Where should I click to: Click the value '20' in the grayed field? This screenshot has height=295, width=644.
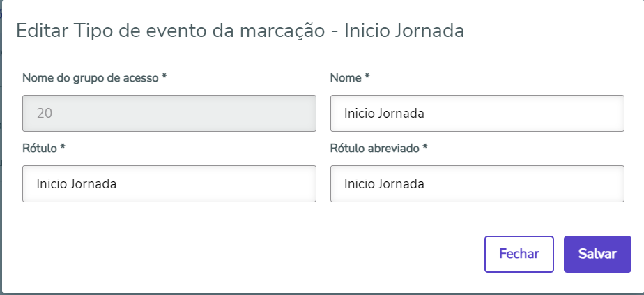tap(45, 113)
